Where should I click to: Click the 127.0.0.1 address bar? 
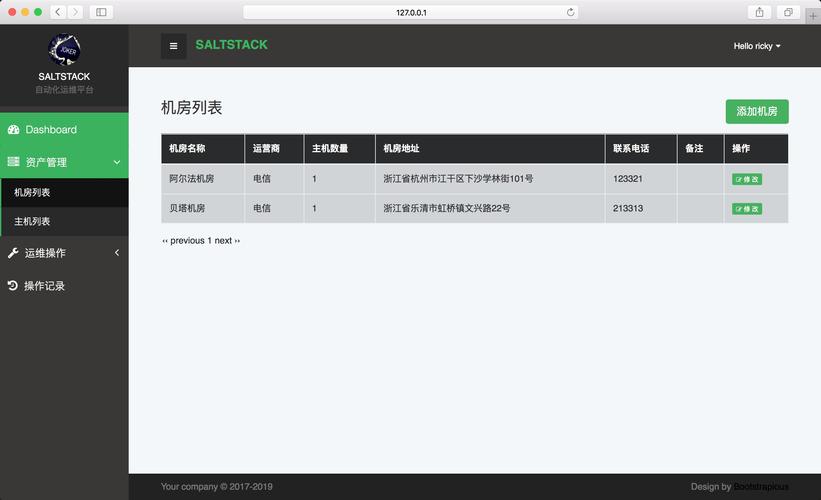pyautogui.click(x=411, y=12)
